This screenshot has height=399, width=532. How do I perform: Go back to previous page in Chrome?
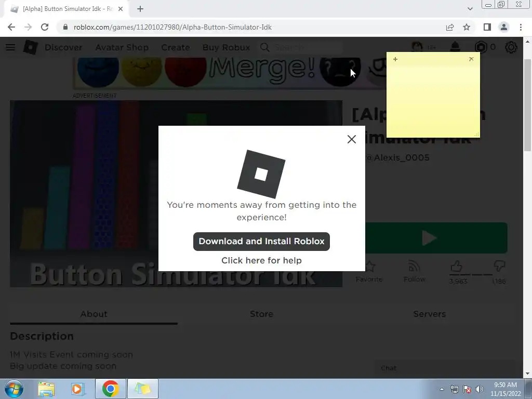tap(11, 27)
